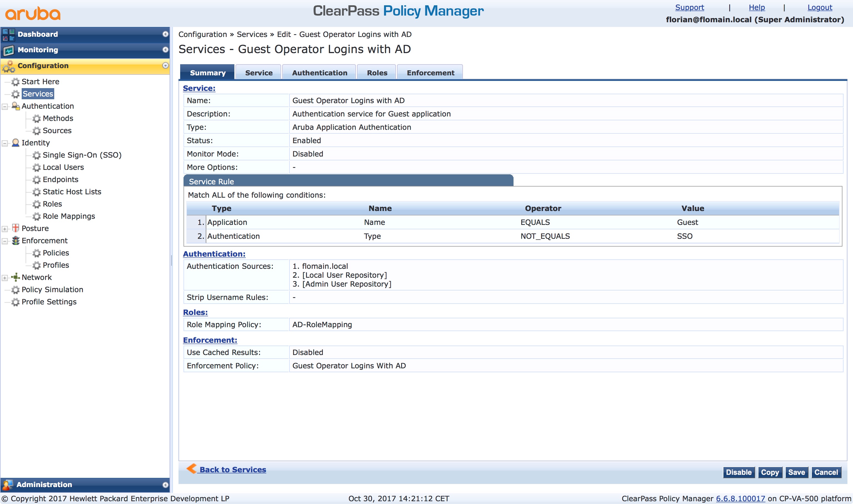Jump to the Roles: section link
Screen dimensions: 853x504
click(195, 312)
